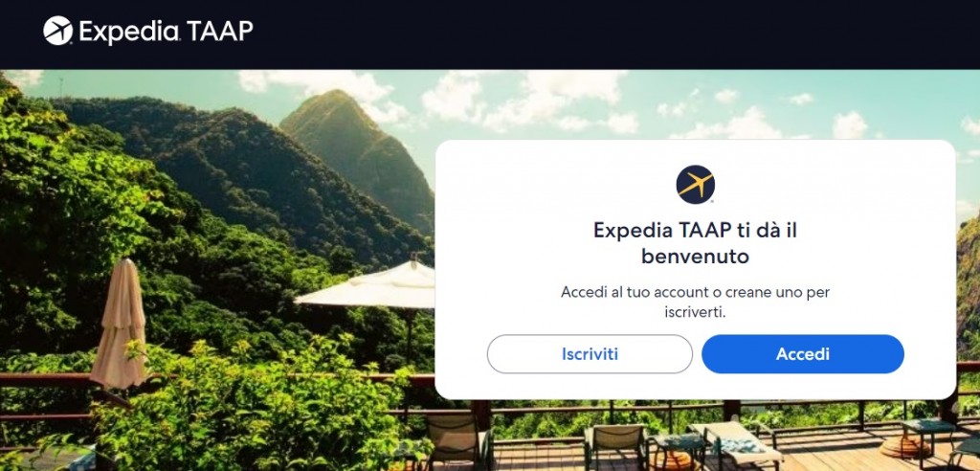This screenshot has width=980, height=471.
Task: Click the yellow airplane logo on welcome card
Action: tap(695, 185)
